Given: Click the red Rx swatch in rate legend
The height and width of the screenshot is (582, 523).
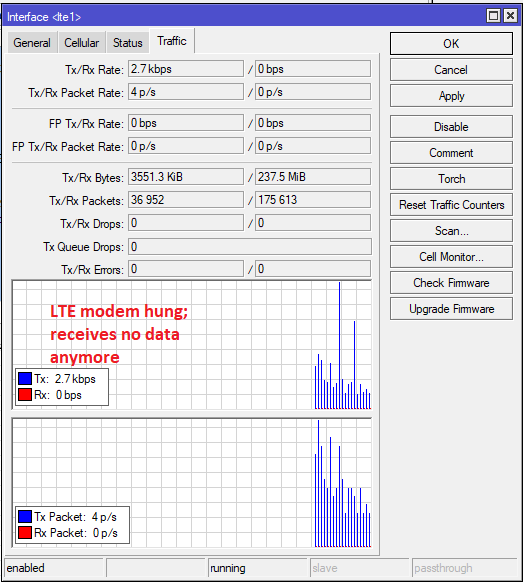Looking at the screenshot, I should (x=25, y=395).
